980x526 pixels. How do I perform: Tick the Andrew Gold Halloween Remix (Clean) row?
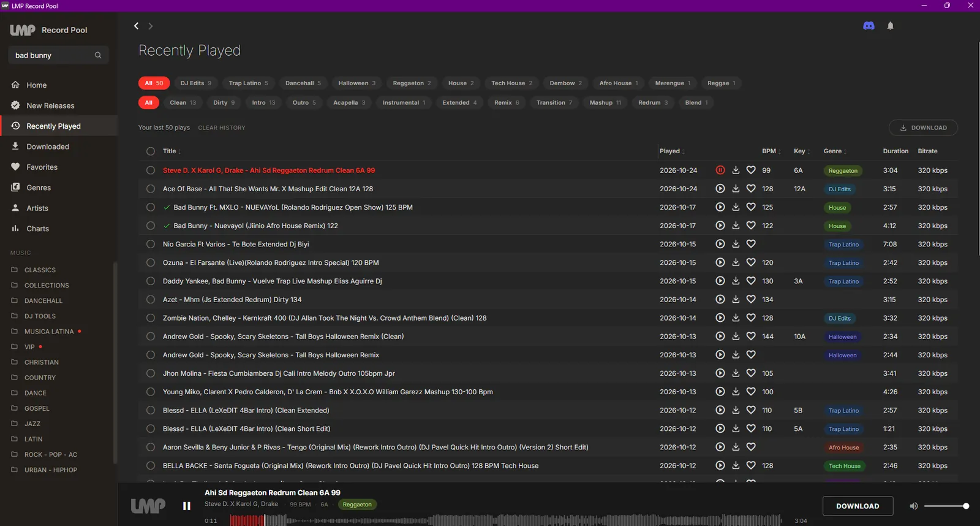click(x=151, y=337)
